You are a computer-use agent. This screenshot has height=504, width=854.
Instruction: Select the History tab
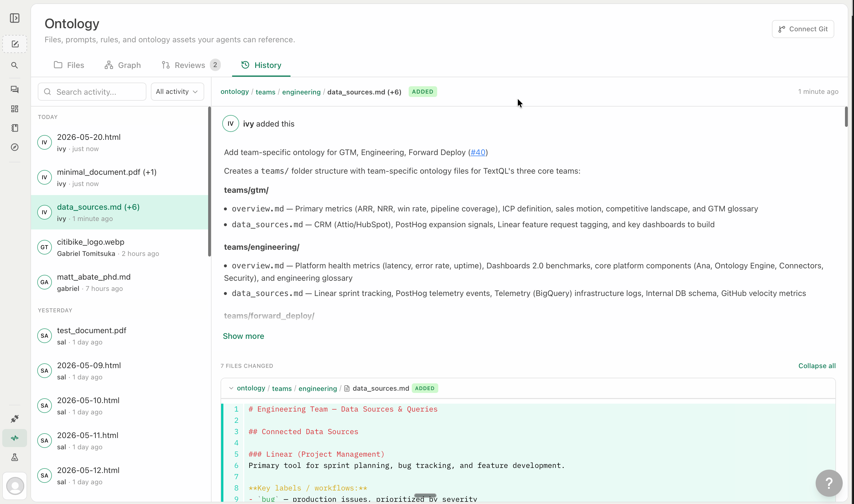261,65
